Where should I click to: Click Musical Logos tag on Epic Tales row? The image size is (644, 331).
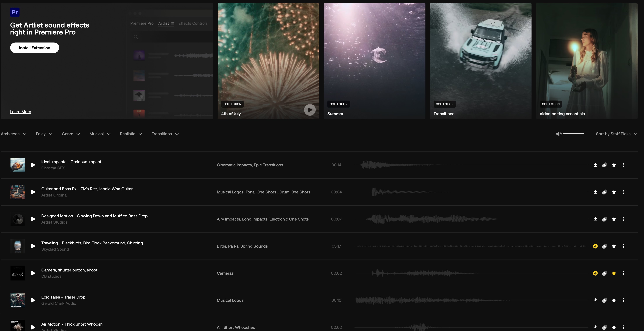[230, 300]
